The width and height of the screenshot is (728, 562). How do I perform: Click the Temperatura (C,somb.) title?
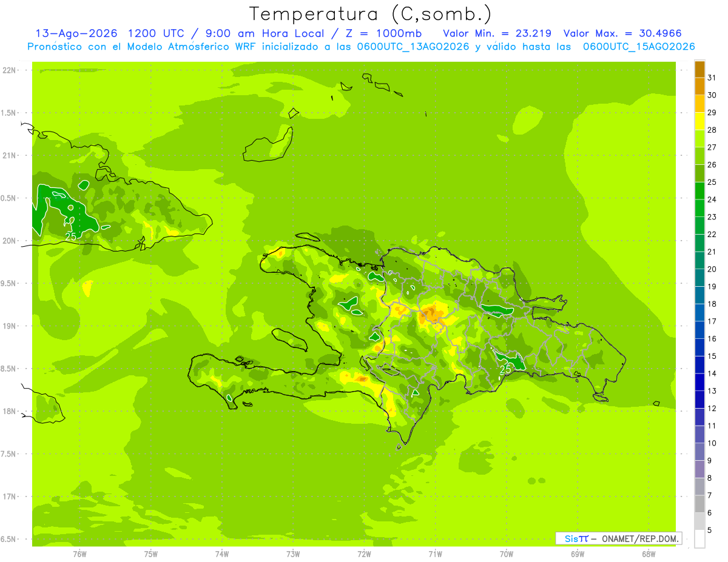coord(371,14)
